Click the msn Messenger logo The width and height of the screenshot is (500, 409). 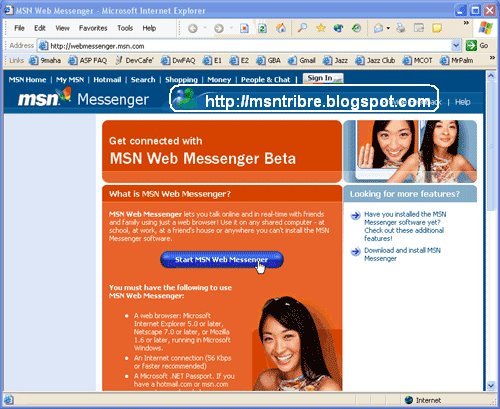83,99
